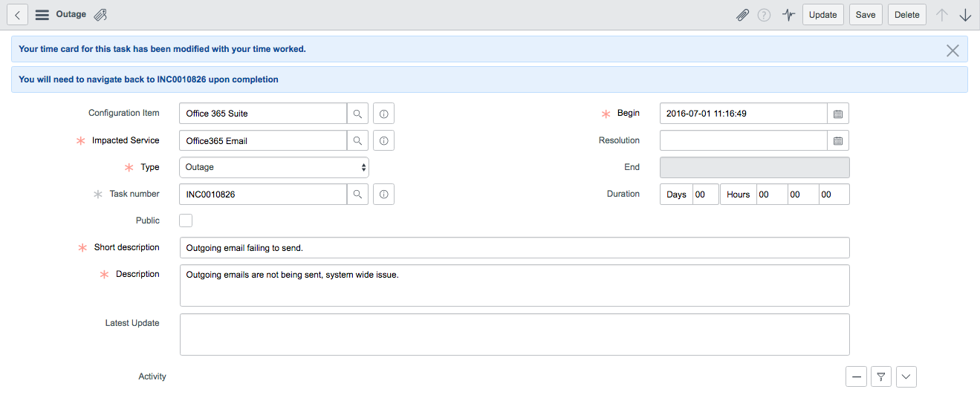
Task: Expand the Activity section chevron
Action: [x=906, y=377]
